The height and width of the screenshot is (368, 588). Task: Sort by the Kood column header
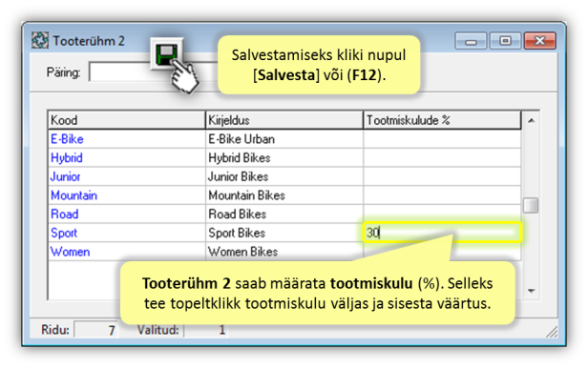(127, 120)
